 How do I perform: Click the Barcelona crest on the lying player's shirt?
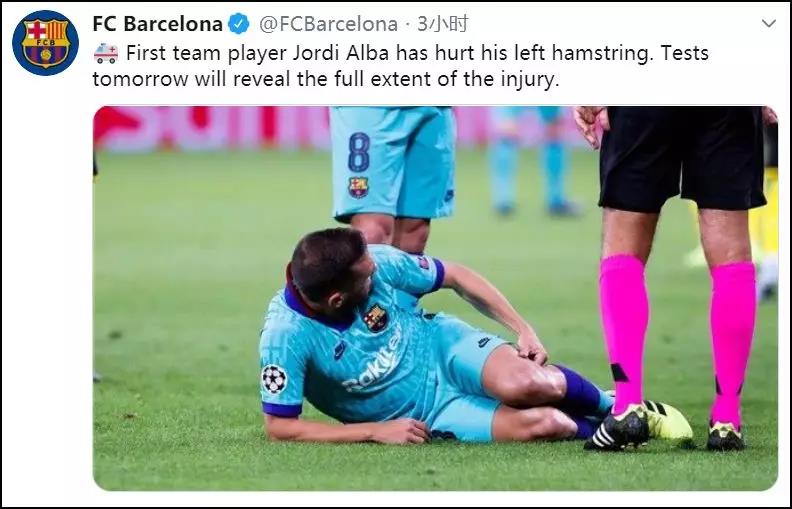376,318
